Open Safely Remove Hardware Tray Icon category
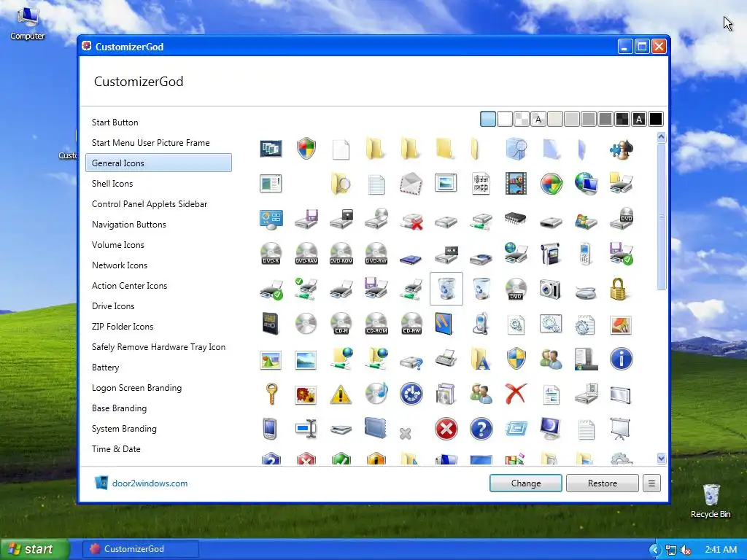Viewport: 747px width, 560px height. coord(158,347)
